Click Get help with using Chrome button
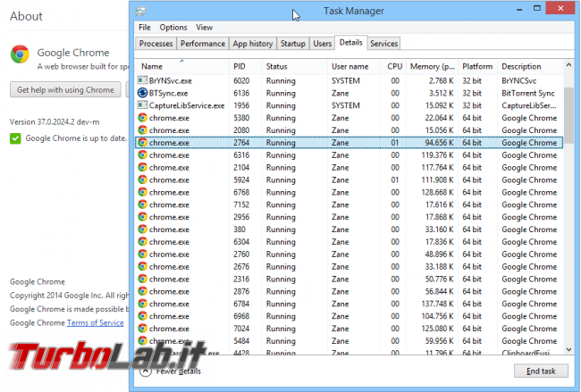Screen dimensions: 581x392 (65, 90)
